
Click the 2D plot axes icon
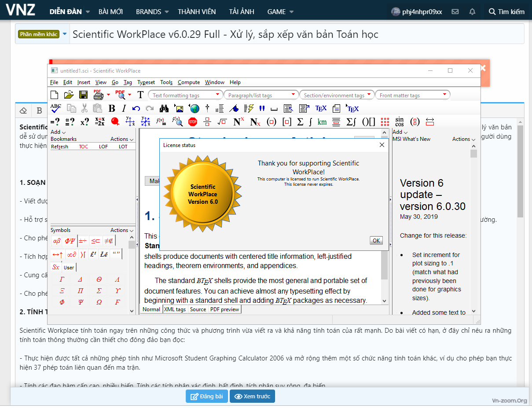130,122
